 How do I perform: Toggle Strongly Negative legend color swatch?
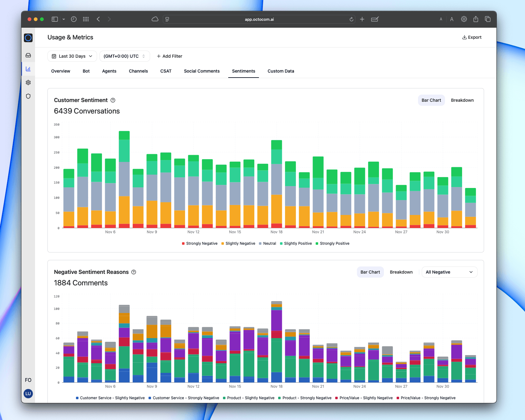coord(183,244)
